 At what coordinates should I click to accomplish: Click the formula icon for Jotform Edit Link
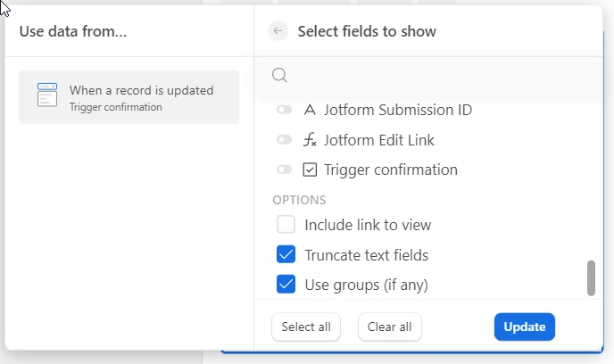[x=310, y=140]
